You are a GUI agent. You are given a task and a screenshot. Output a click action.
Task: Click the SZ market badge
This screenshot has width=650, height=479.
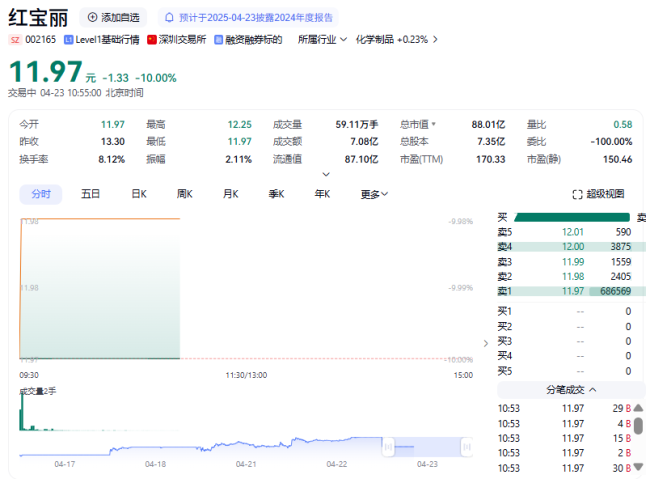tap(15, 40)
